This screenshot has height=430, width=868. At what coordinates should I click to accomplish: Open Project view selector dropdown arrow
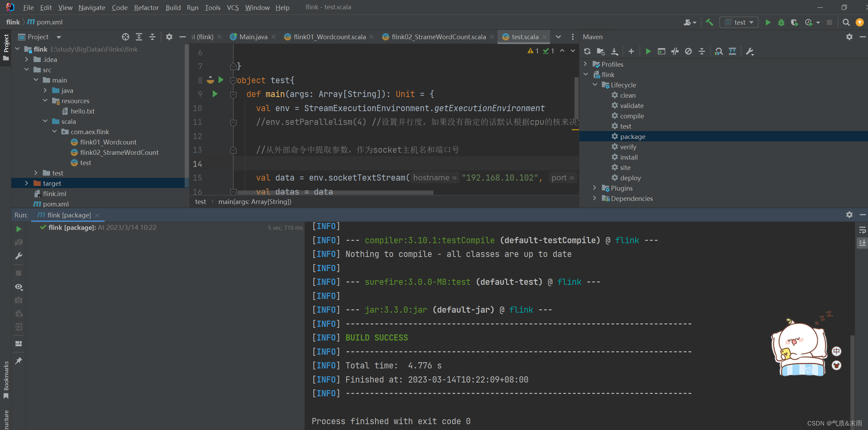coord(59,37)
